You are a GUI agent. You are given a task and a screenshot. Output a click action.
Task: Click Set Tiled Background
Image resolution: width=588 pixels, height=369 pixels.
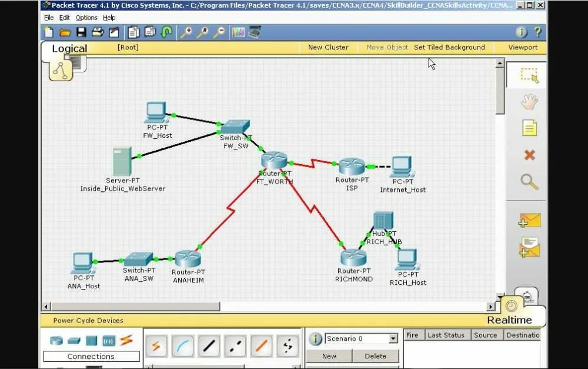[449, 47]
